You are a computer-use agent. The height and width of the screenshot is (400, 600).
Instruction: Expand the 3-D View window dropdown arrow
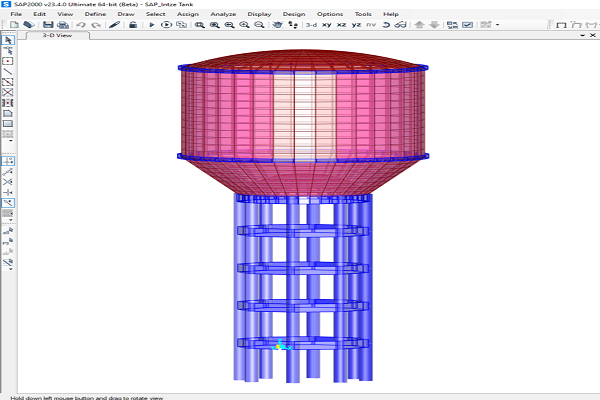pyautogui.click(x=582, y=34)
